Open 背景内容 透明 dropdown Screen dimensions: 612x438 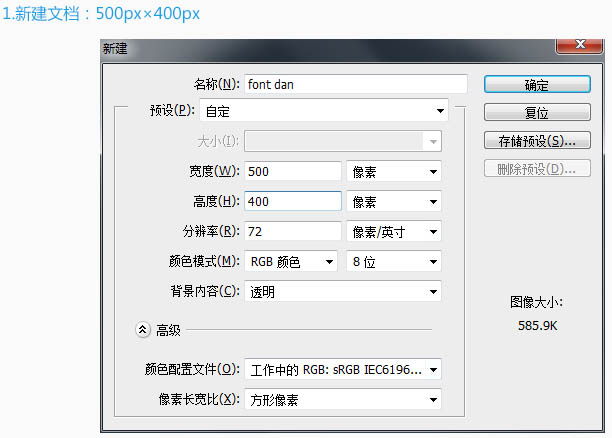tap(343, 291)
